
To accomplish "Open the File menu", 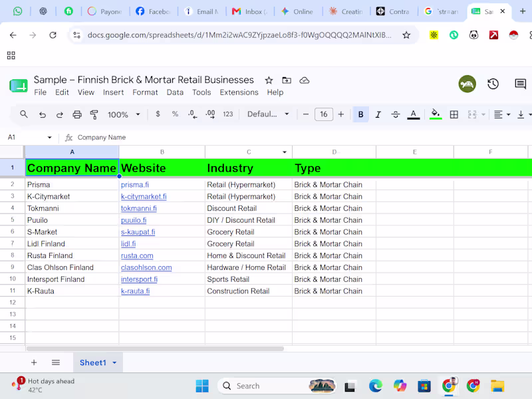I will (x=40, y=92).
